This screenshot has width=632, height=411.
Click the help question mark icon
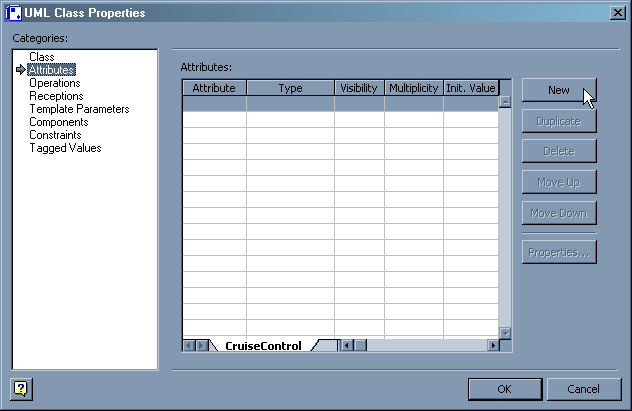pyautogui.click(x=20, y=388)
